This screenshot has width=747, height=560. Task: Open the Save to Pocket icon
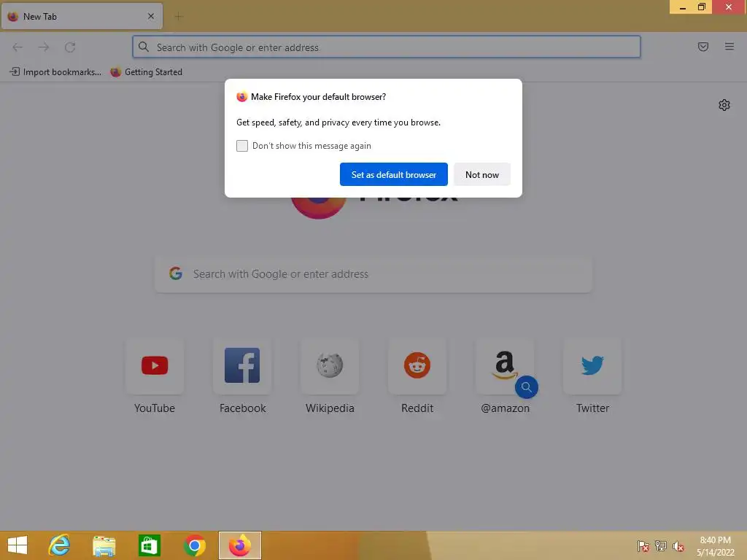(x=703, y=47)
